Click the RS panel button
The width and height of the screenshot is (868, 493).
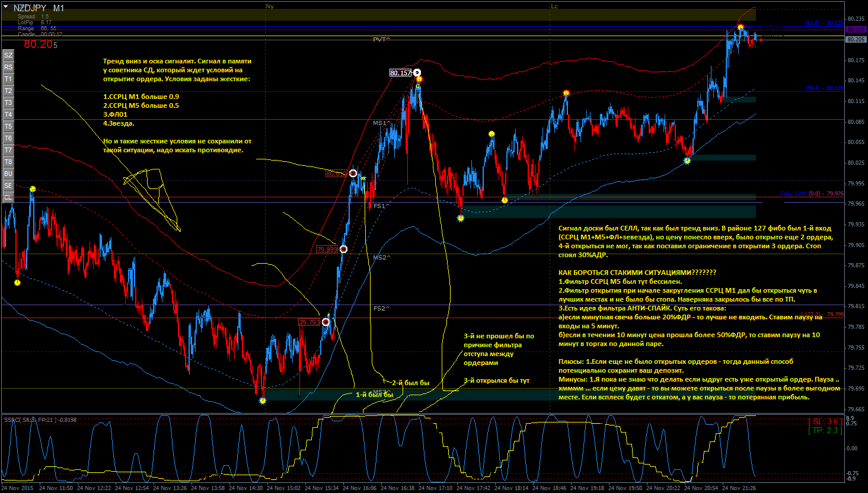pyautogui.click(x=8, y=67)
